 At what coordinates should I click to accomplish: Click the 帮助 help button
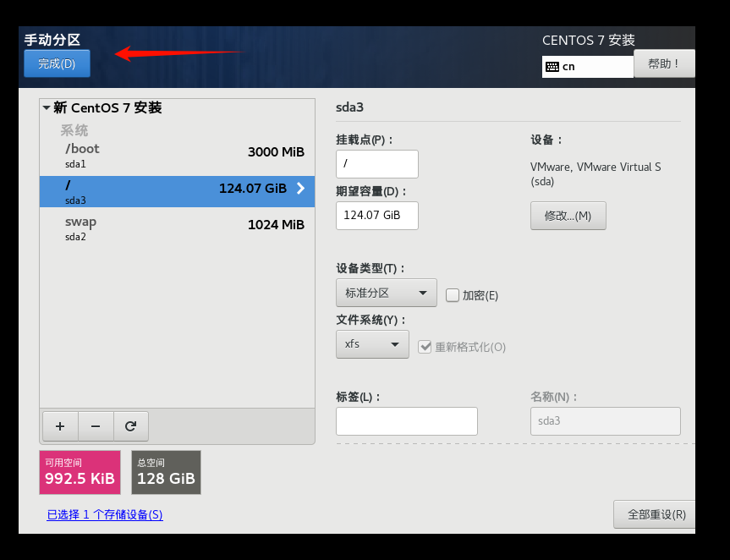click(664, 63)
